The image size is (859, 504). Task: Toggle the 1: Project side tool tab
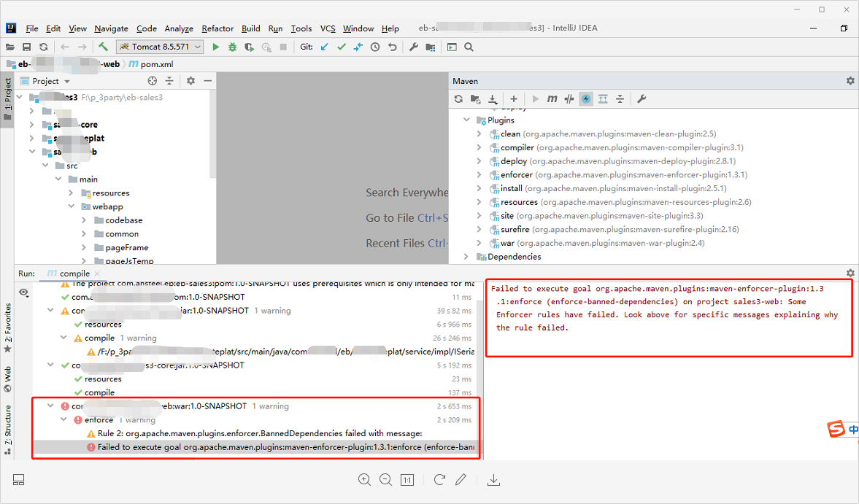(7, 100)
